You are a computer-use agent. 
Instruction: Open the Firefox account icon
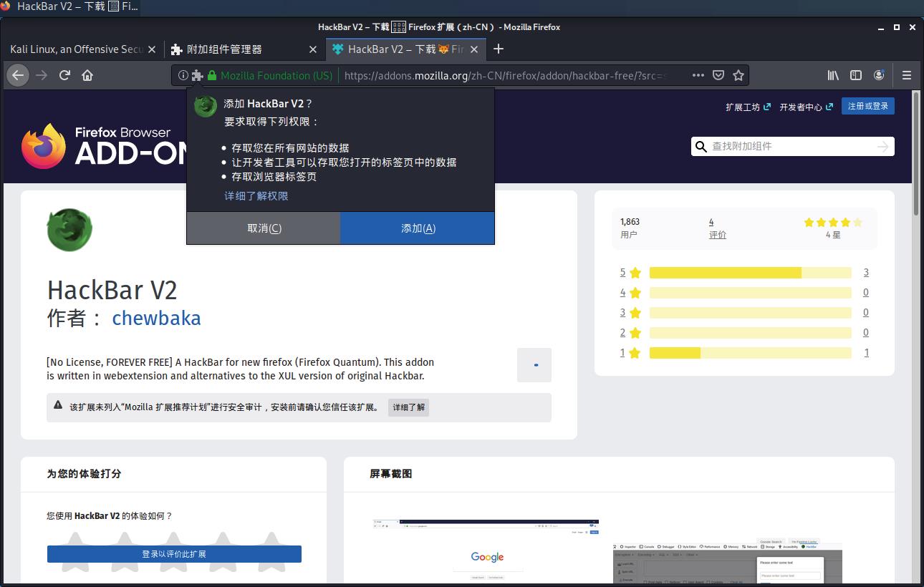coord(879,75)
